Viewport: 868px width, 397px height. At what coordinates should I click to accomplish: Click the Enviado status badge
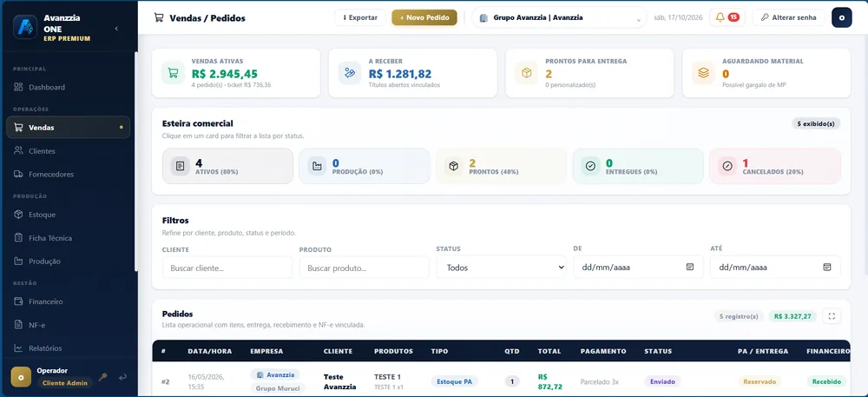[x=662, y=381]
